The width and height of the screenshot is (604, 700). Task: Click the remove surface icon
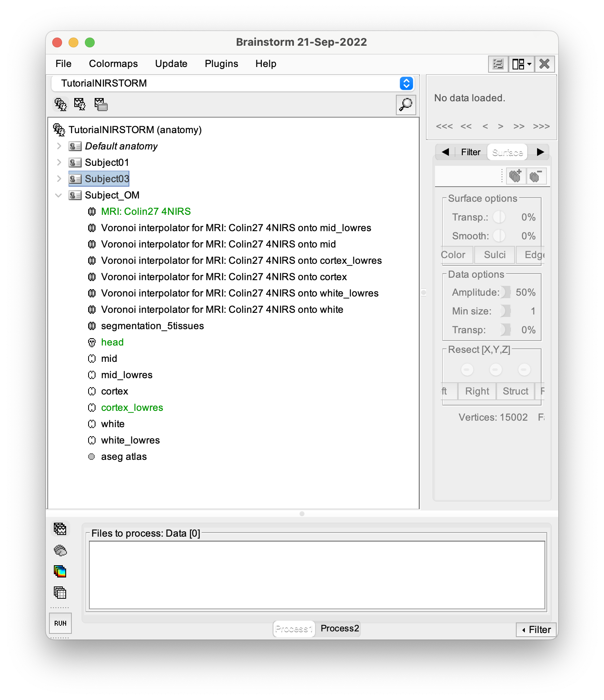[x=536, y=176]
